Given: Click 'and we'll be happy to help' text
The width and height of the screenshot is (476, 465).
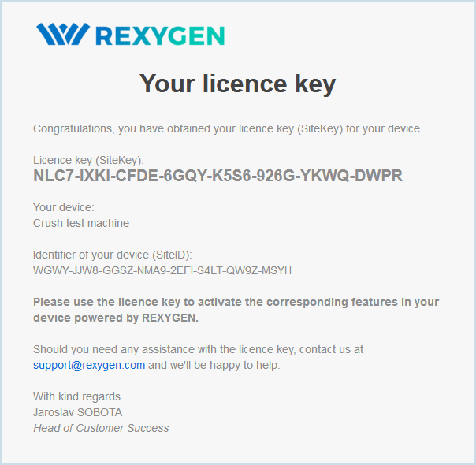Looking at the screenshot, I should point(214,365).
